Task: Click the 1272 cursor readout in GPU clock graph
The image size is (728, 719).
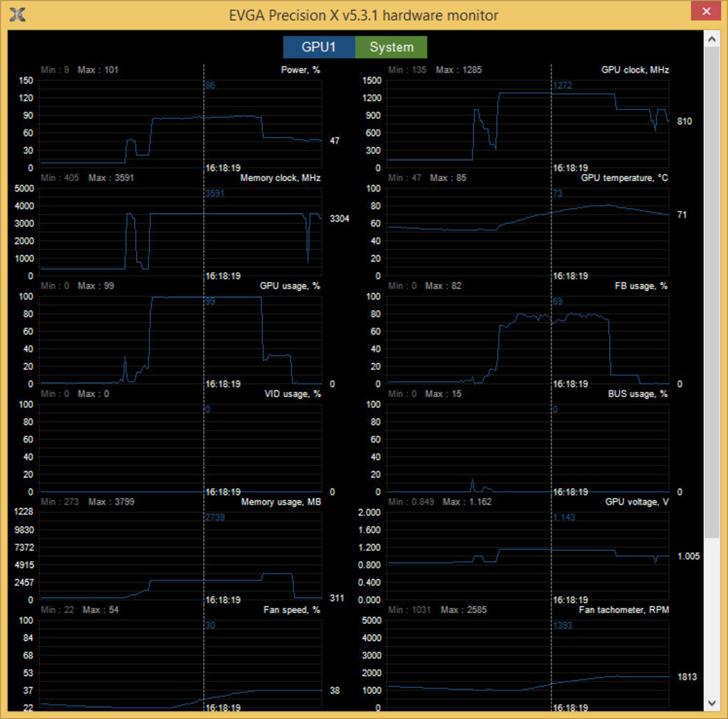Action: [563, 85]
